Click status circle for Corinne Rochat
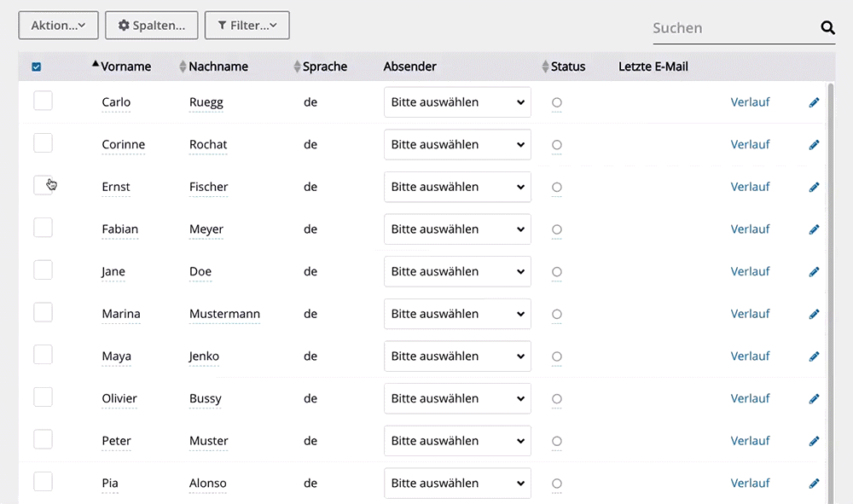This screenshot has height=504, width=853. pos(556,145)
